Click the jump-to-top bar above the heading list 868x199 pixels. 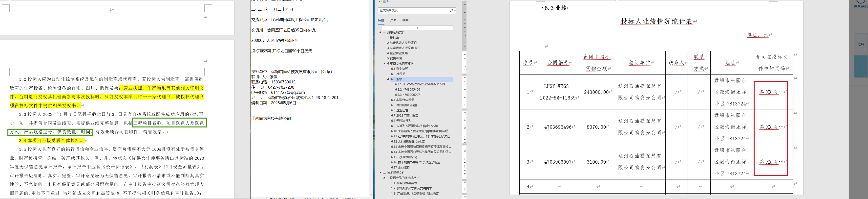[417, 28]
